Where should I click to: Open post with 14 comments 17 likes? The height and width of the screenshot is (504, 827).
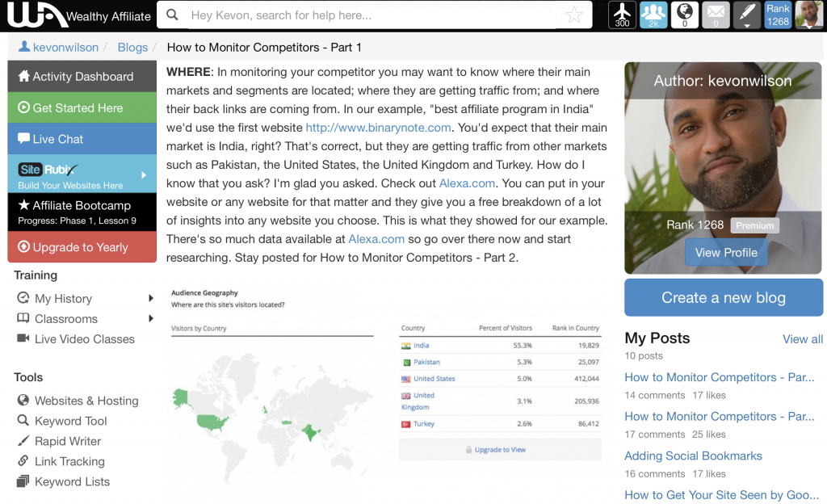[719, 377]
